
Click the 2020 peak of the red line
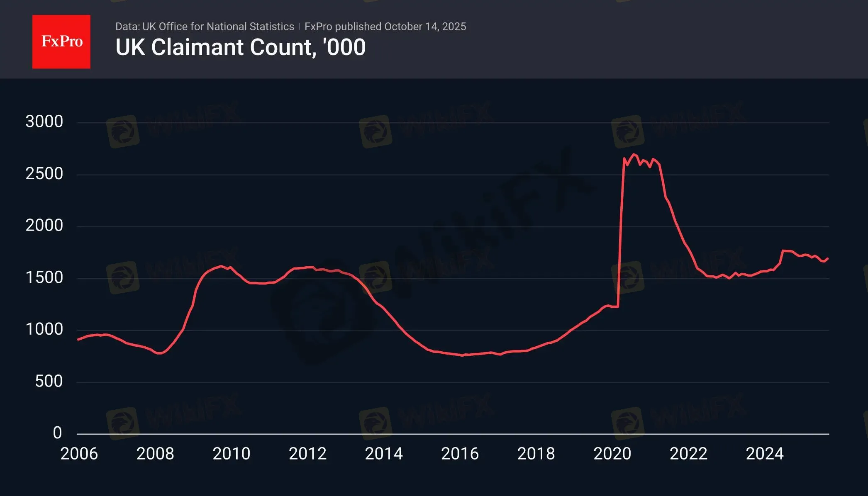633,154
